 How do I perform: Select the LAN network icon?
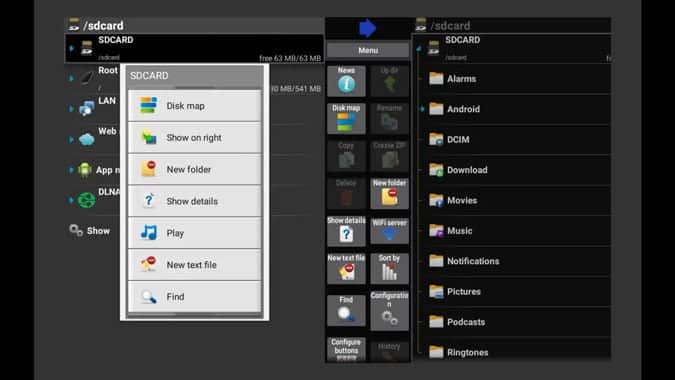87,108
